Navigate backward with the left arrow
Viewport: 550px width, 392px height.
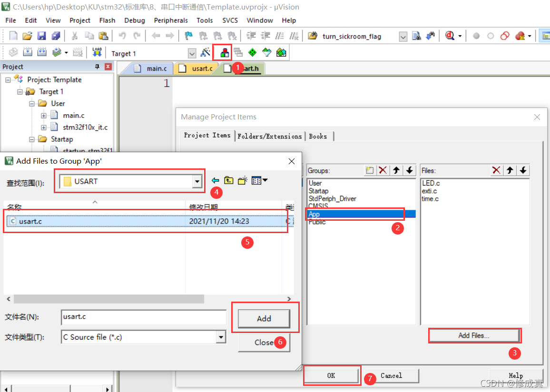(x=156, y=36)
